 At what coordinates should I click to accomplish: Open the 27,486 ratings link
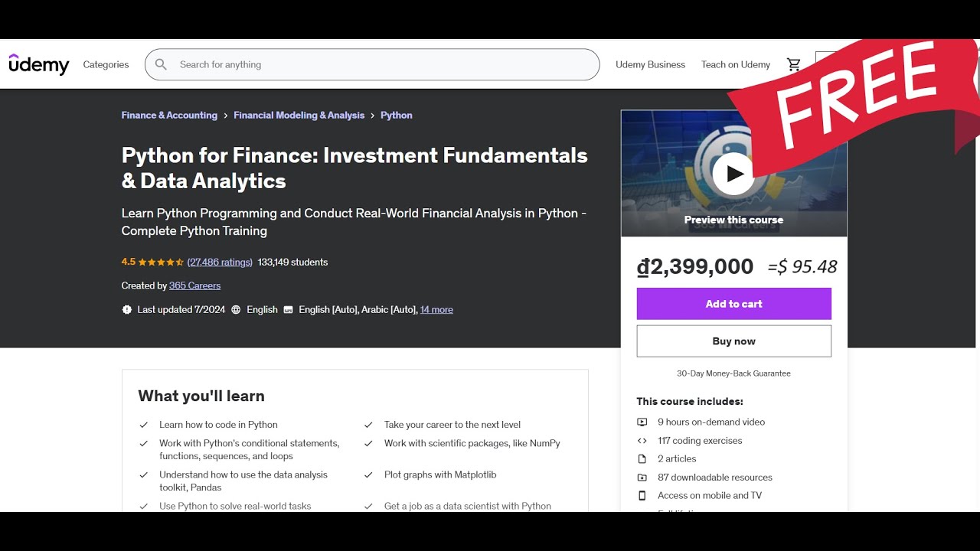(x=220, y=262)
